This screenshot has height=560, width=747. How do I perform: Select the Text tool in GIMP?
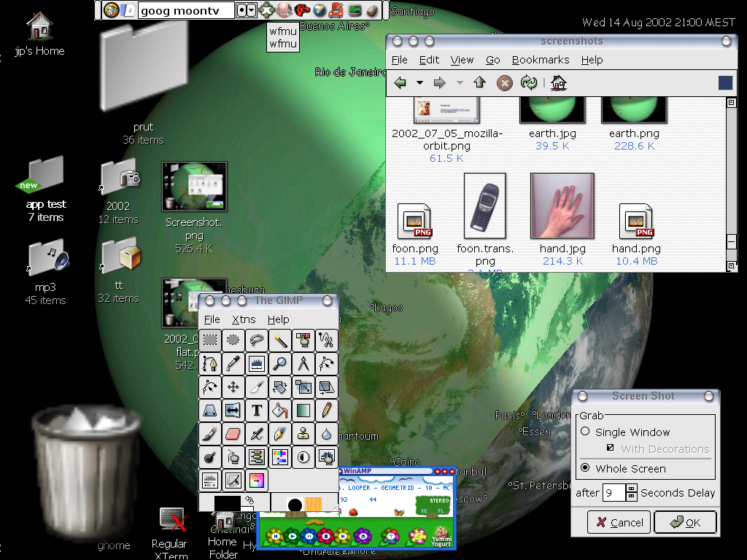point(256,411)
